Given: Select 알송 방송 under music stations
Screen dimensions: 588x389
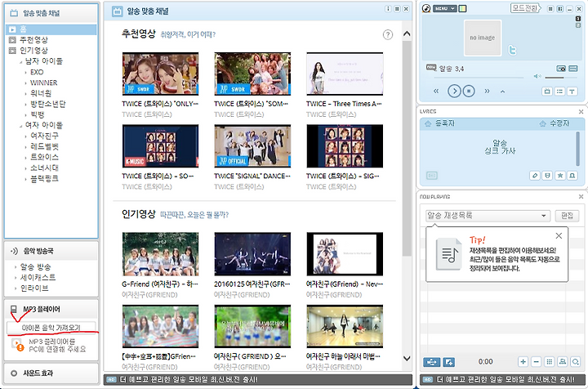Looking at the screenshot, I should [x=35, y=267].
